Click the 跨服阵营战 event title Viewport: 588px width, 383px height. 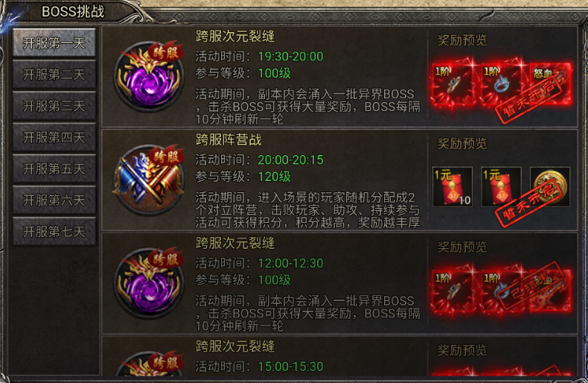coord(229,139)
